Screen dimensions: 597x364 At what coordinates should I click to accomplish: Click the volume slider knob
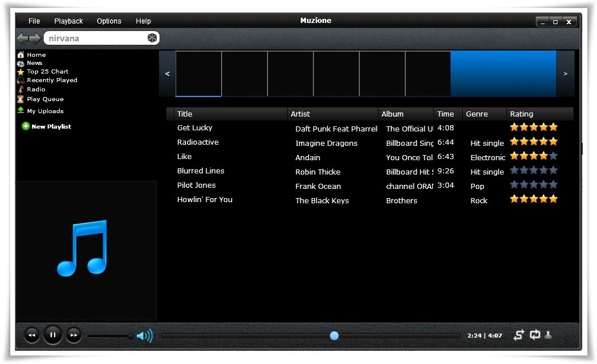click(131, 336)
